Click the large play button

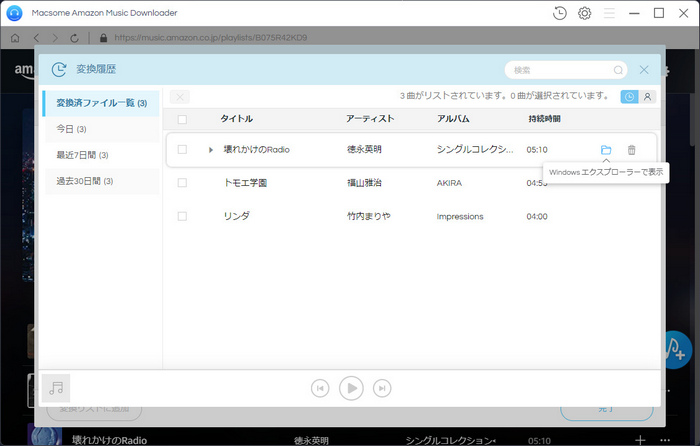click(351, 388)
